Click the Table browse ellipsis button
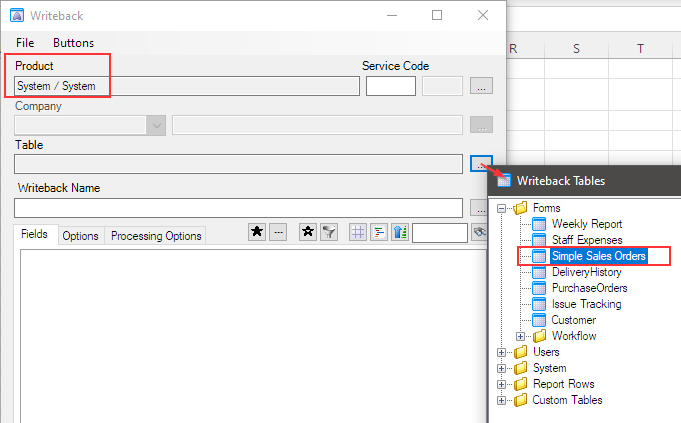This screenshot has height=423, width=681. tap(481, 164)
